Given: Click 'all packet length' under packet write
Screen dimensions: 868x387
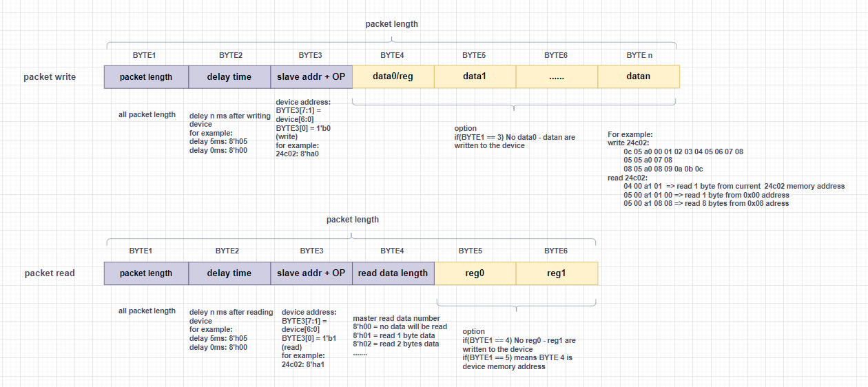Looking at the screenshot, I should [147, 114].
